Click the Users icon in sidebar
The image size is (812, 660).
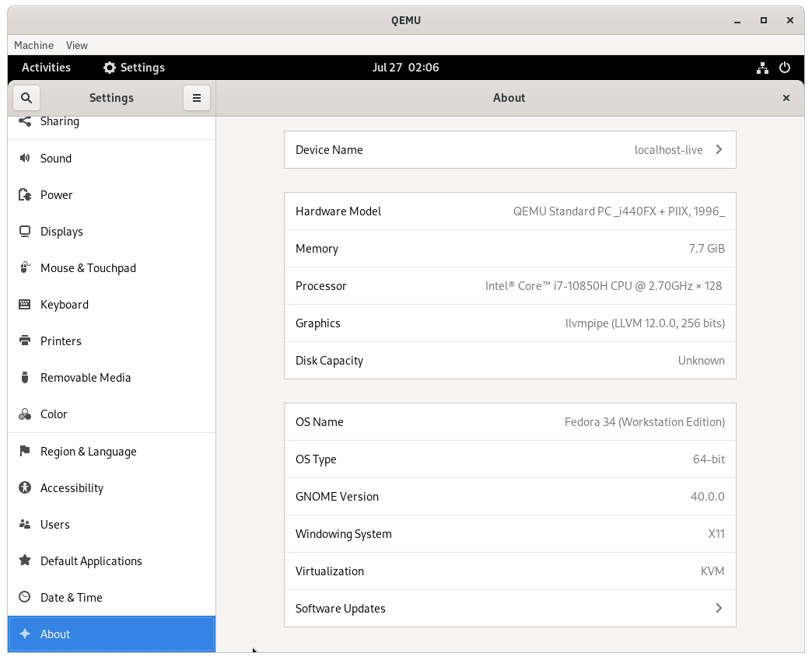24,525
